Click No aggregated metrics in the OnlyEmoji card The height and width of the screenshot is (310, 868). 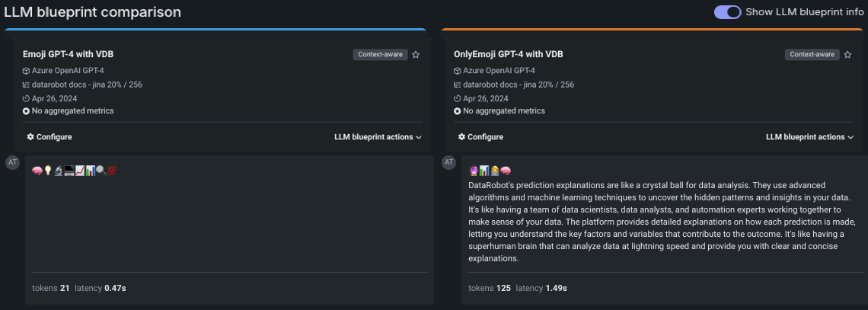(503, 111)
